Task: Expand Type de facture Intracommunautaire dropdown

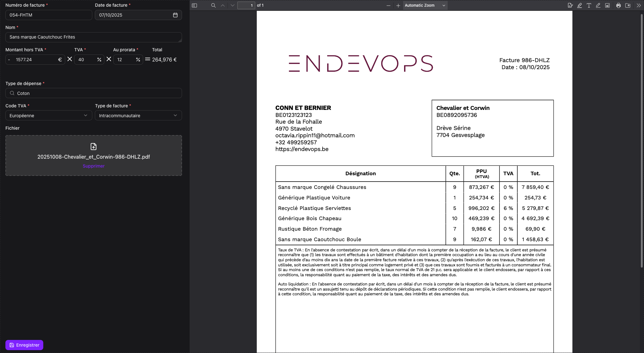Action: (138, 115)
